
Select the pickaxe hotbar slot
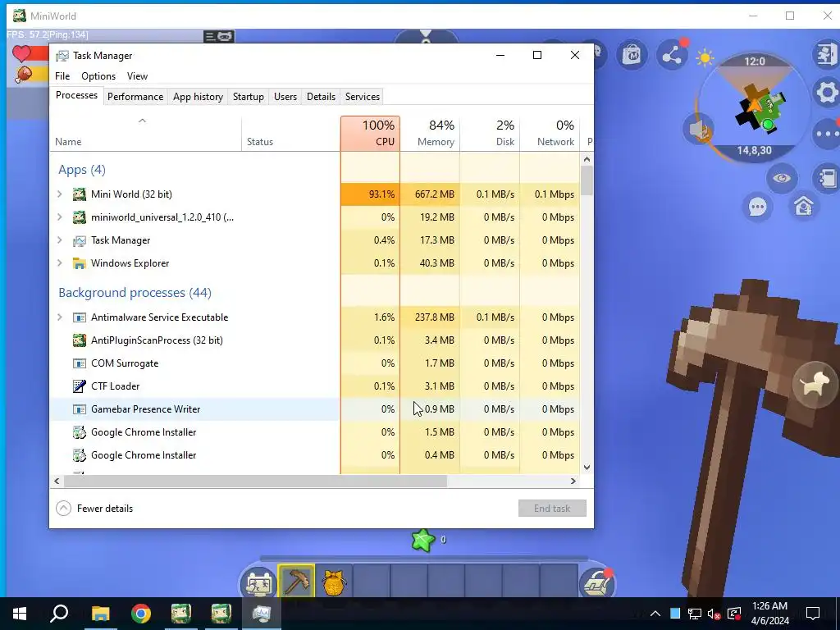(x=296, y=582)
